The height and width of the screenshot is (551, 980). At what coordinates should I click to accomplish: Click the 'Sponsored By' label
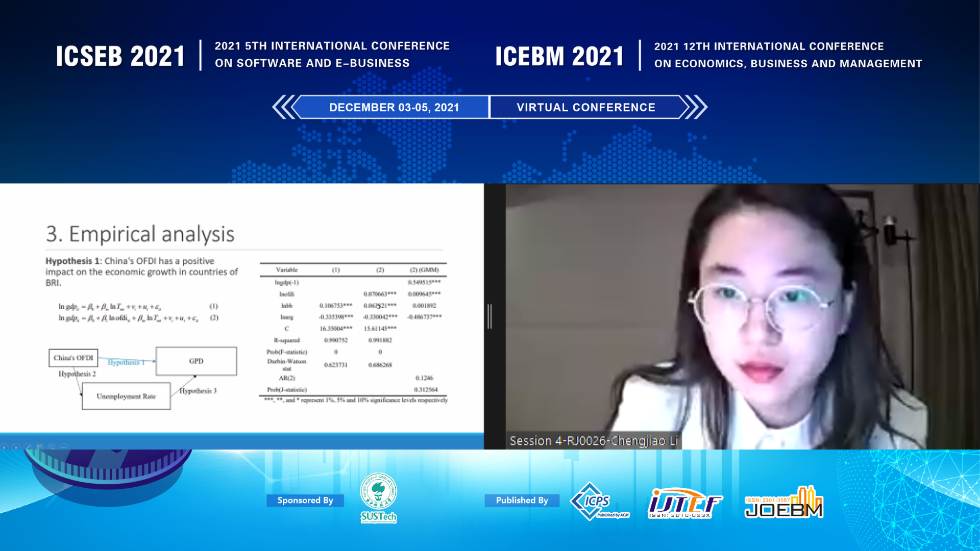click(305, 500)
